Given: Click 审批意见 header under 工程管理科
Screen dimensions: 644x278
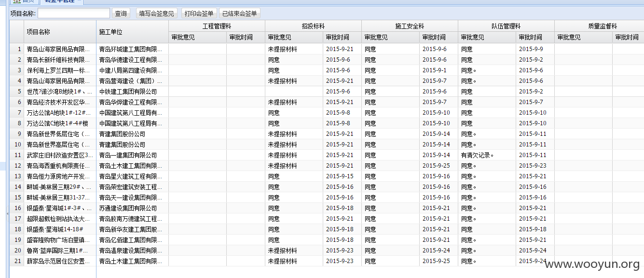Looking at the screenshot, I should click(197, 38).
